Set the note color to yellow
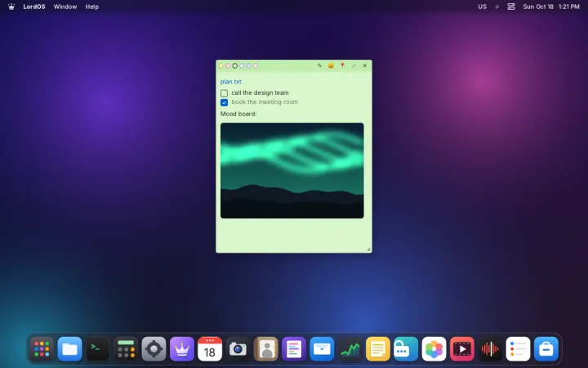588x368 pixels. point(221,66)
